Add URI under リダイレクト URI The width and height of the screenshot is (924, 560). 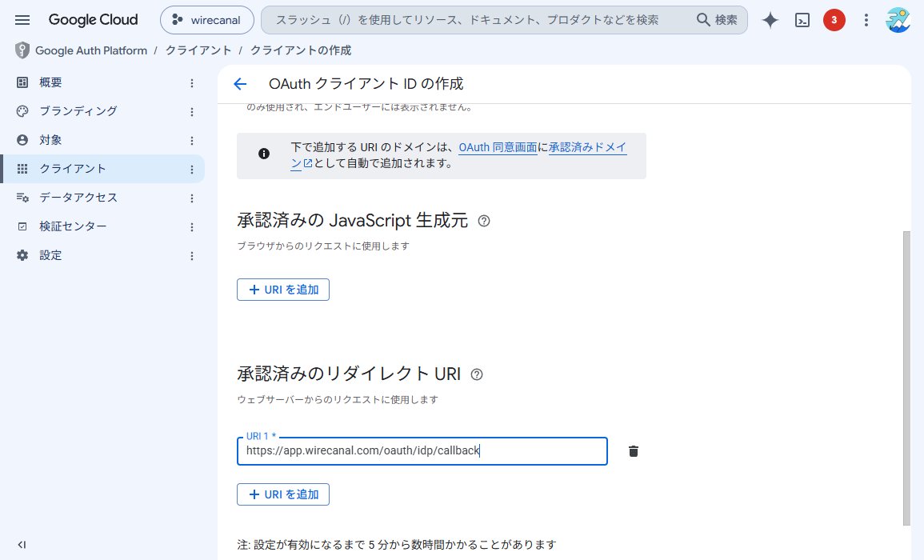pyautogui.click(x=283, y=494)
